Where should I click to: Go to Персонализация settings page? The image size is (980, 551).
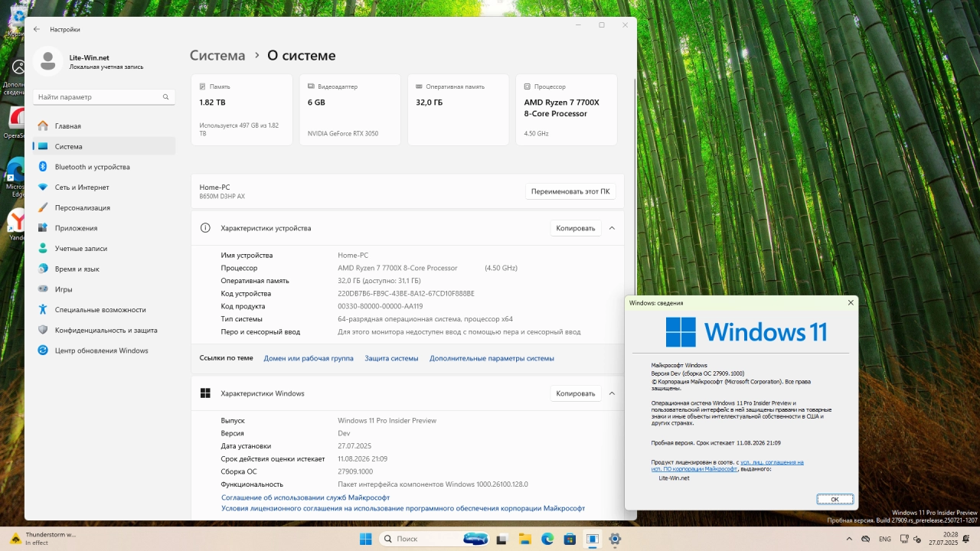coord(104,207)
